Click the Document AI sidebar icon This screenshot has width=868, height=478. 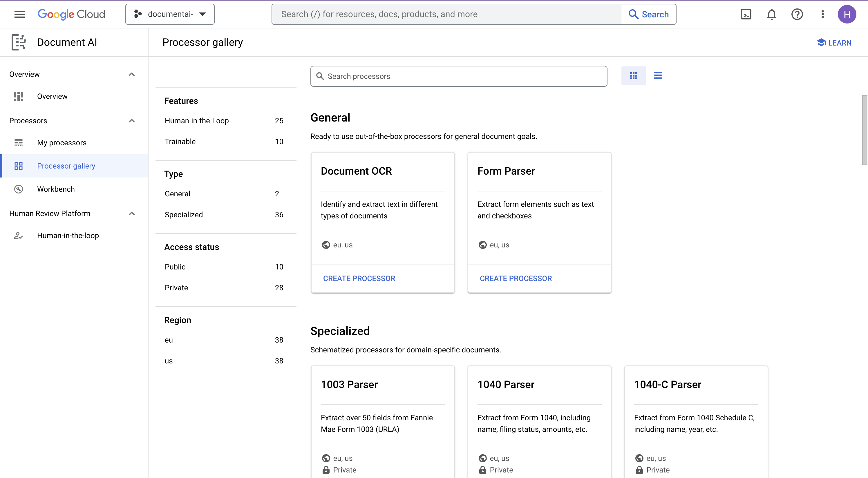18,42
